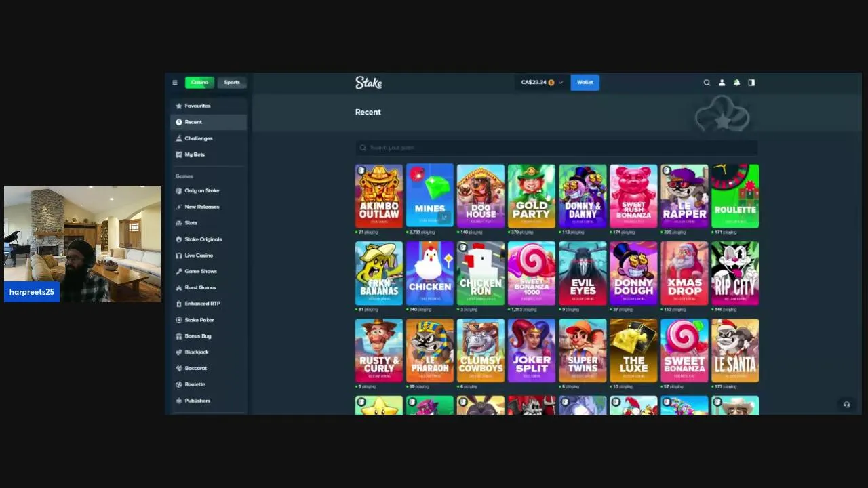Image resolution: width=868 pixels, height=488 pixels.
Task: Click the Challenges icon in sidebar
Action: (178, 138)
